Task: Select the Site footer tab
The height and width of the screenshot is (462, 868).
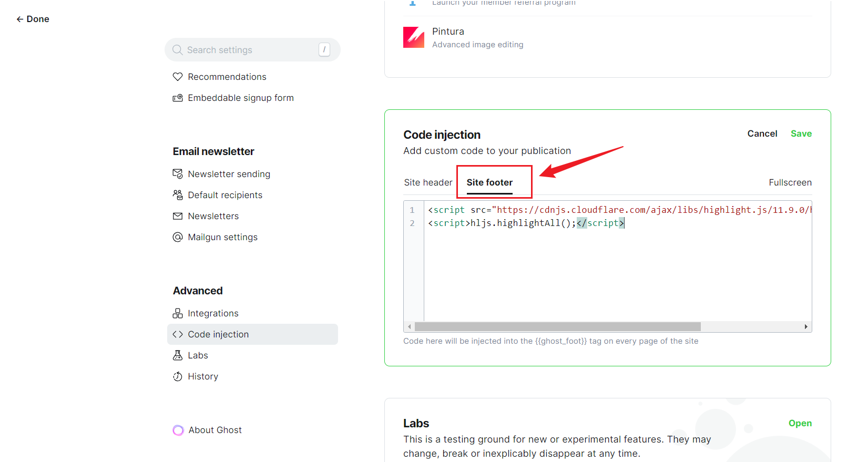Action: click(x=489, y=182)
